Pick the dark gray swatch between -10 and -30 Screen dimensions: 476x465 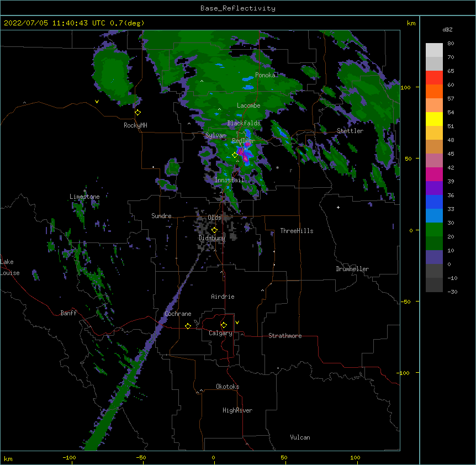[434, 285]
